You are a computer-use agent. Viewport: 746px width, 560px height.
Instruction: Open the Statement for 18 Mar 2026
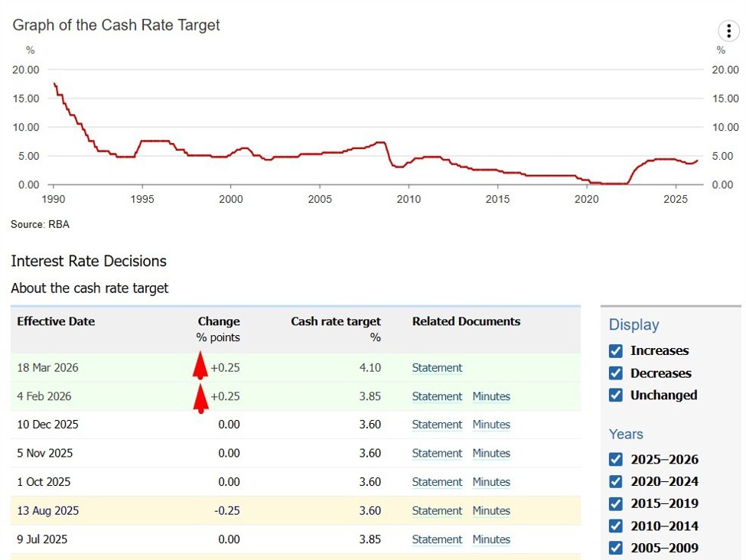coord(437,368)
